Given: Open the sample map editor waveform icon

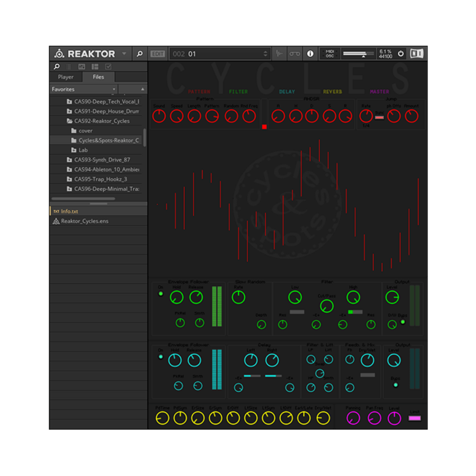Looking at the screenshot, I should point(279,54).
